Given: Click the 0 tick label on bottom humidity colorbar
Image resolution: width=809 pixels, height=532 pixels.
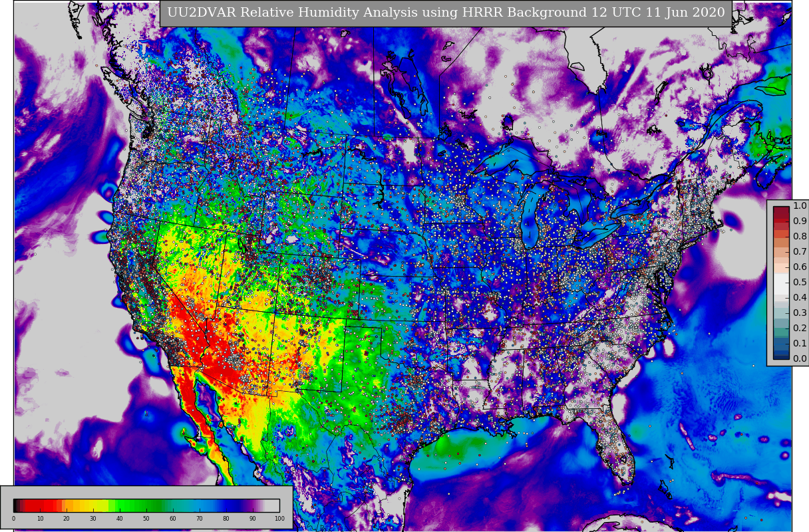Looking at the screenshot, I should (x=13, y=519).
